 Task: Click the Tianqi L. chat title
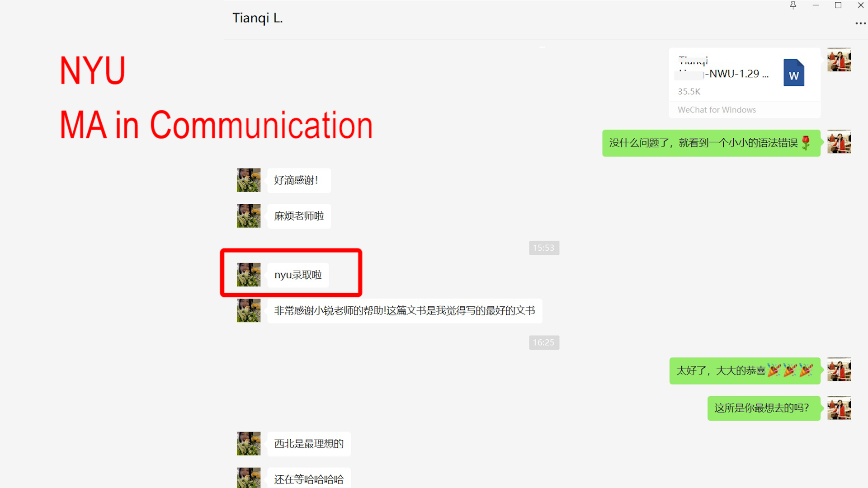click(258, 18)
